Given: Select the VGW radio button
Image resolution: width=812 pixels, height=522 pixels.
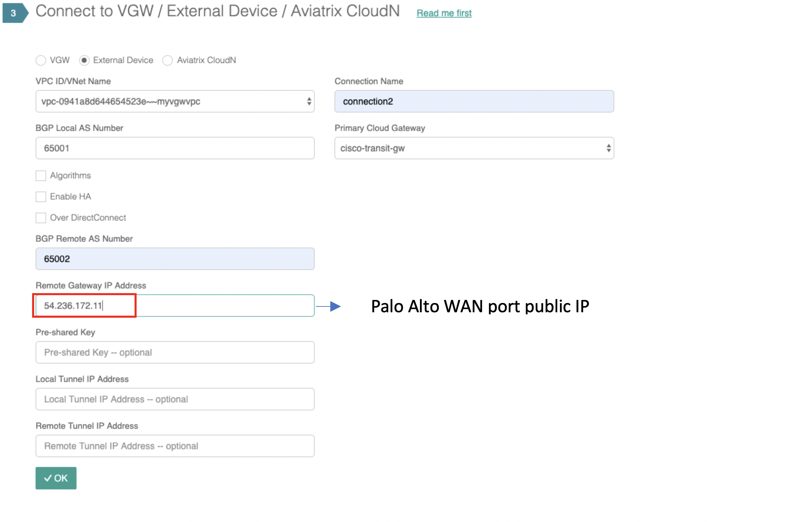Looking at the screenshot, I should point(41,60).
